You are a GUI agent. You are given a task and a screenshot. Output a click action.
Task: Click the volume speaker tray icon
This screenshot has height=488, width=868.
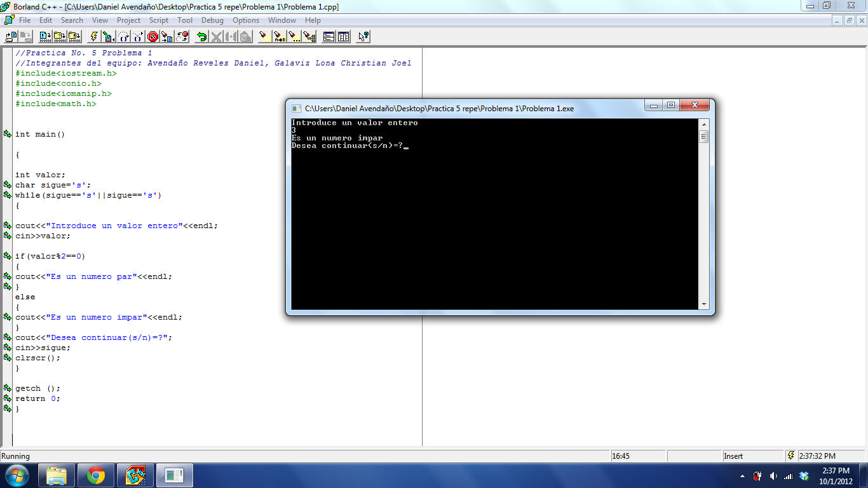pyautogui.click(x=773, y=476)
